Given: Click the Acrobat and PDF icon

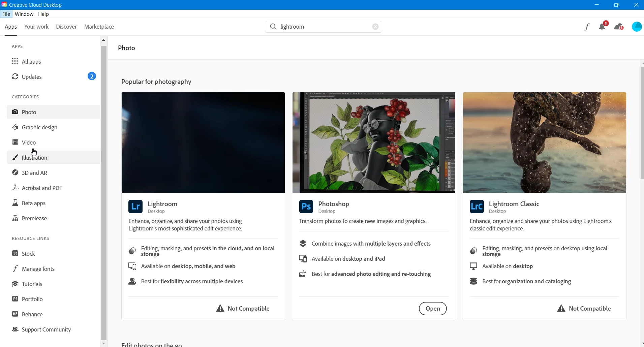Looking at the screenshot, I should pos(15,188).
